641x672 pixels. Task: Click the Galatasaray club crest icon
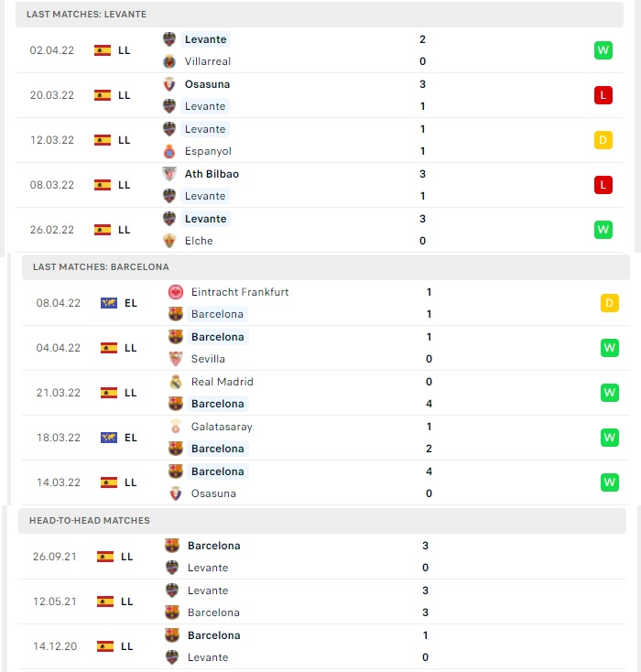[x=176, y=427]
